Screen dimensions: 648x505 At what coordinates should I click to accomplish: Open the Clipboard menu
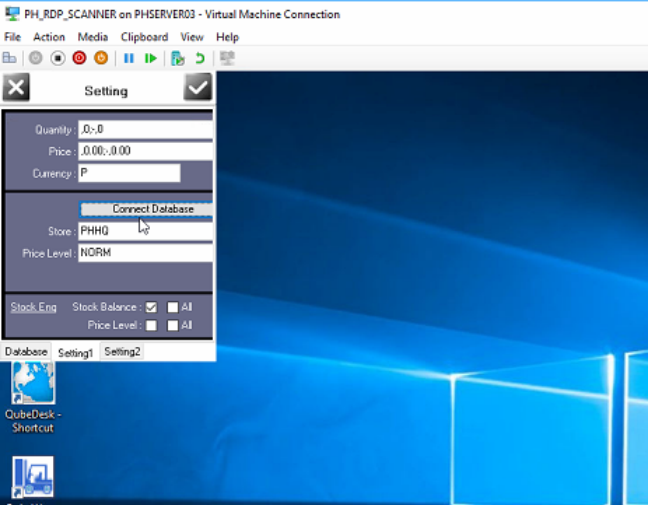pos(144,37)
